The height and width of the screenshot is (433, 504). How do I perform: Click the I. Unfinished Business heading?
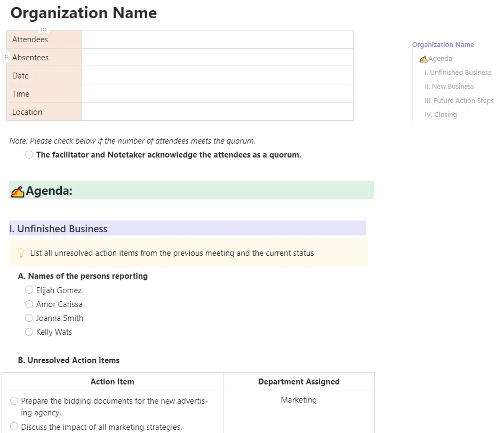(58, 229)
